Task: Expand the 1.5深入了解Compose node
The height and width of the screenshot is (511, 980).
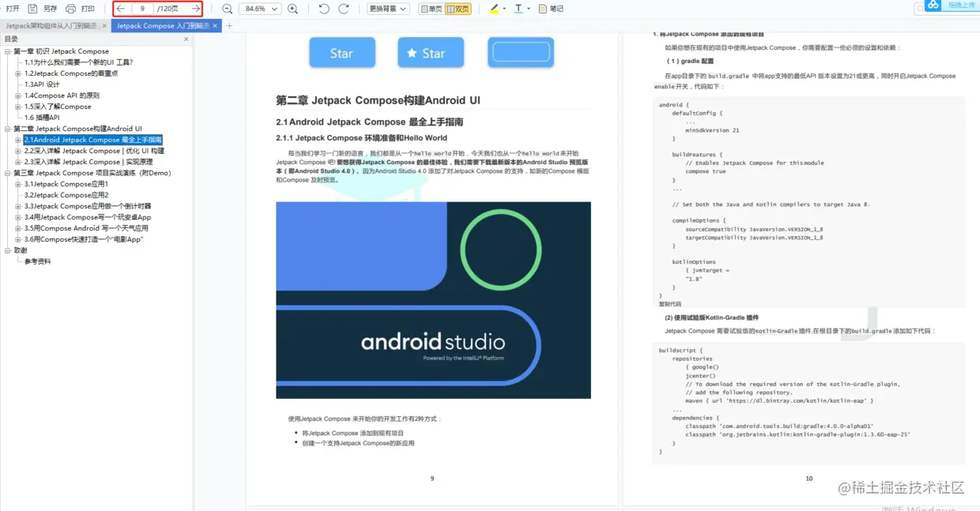Action: coord(18,107)
